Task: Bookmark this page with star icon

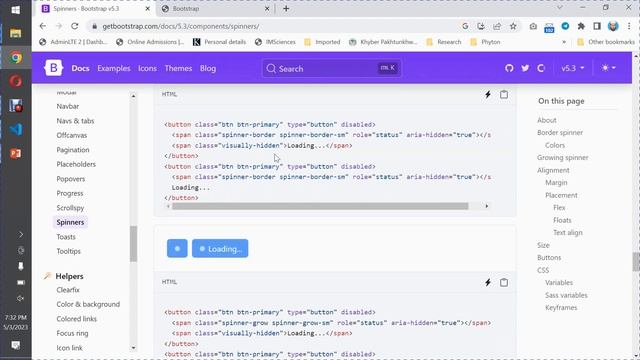Action: [x=513, y=26]
